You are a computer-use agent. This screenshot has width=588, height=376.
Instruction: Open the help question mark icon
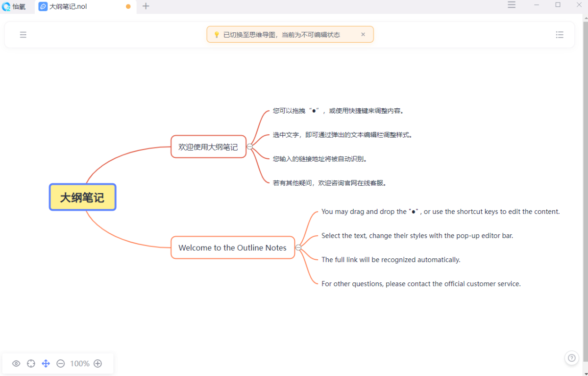click(x=571, y=358)
